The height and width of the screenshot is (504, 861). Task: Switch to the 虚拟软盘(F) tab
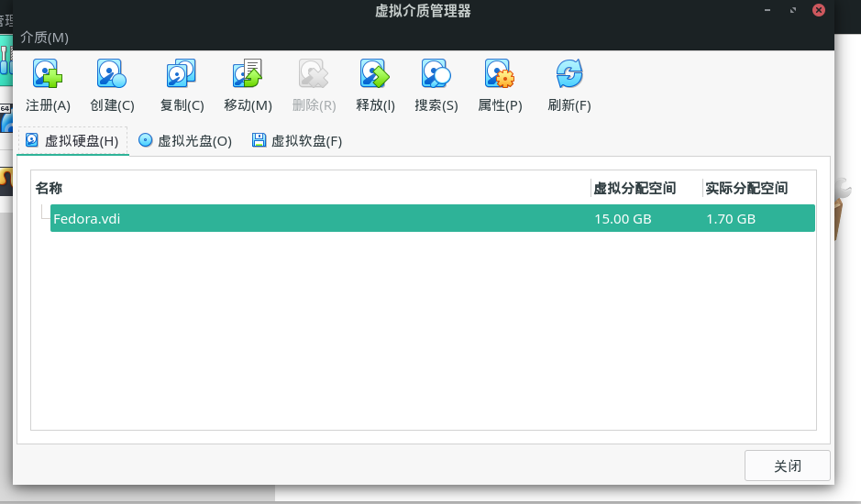click(x=297, y=141)
